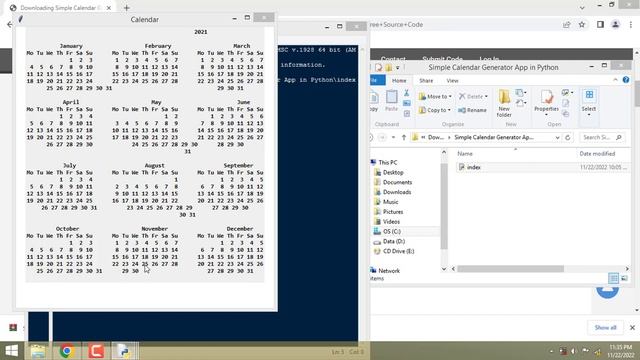The width and height of the screenshot is (640, 360).
Task: Click the Copy path icon in ribbon
Action: [x=407, y=103]
